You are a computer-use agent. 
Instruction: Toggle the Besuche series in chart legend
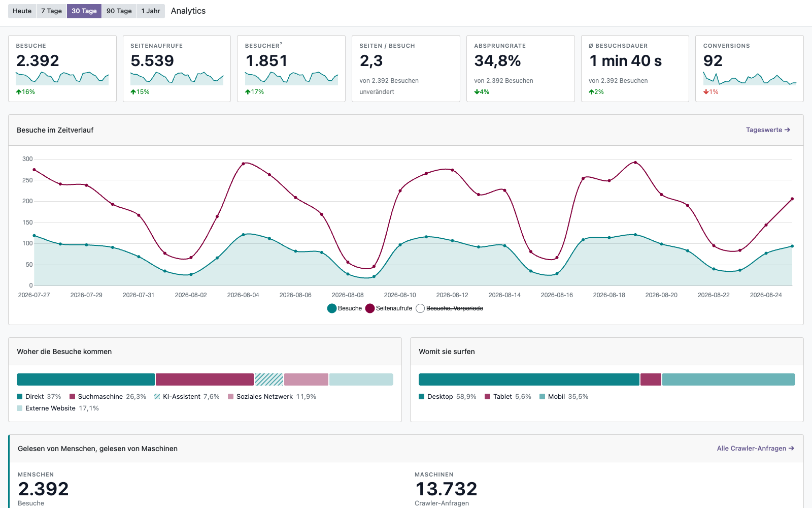coord(345,308)
